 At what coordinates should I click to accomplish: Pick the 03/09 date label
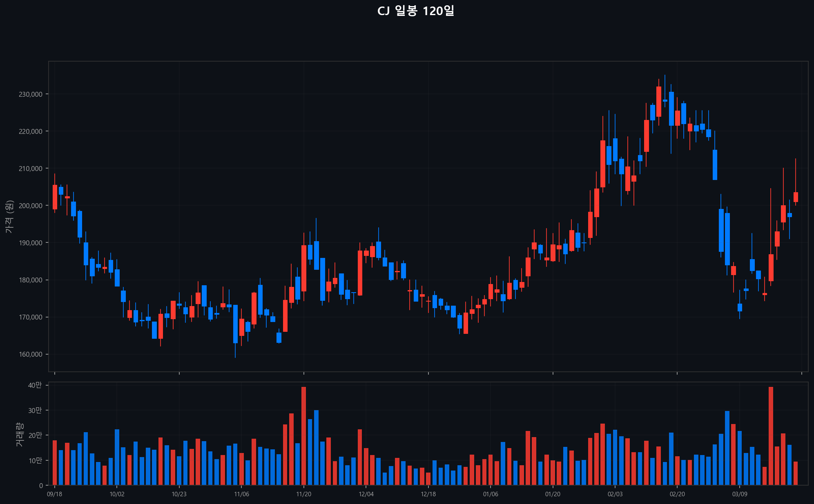pyautogui.click(x=739, y=494)
